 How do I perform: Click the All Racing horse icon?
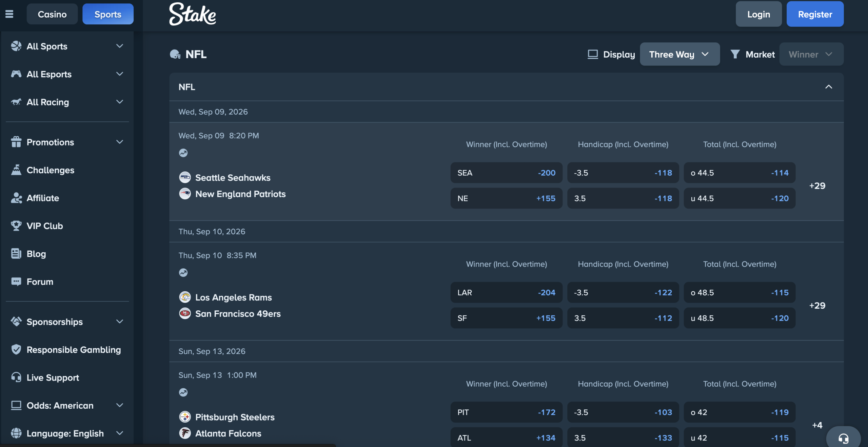tap(16, 102)
